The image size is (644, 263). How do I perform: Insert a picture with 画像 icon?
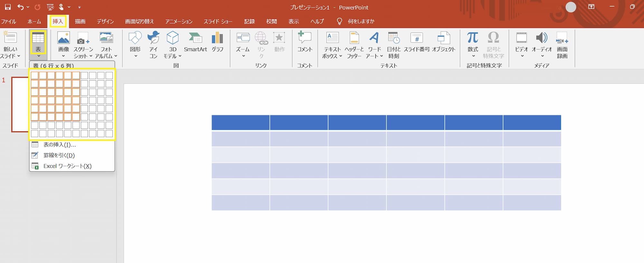tap(63, 38)
